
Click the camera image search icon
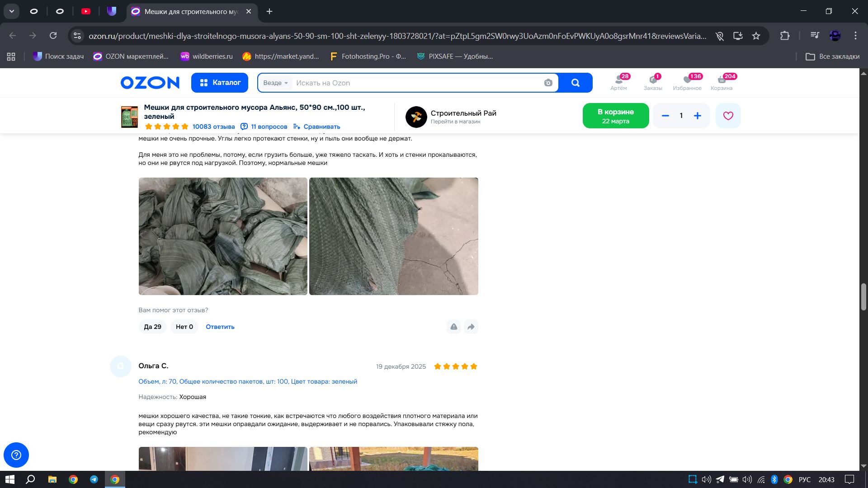point(548,83)
